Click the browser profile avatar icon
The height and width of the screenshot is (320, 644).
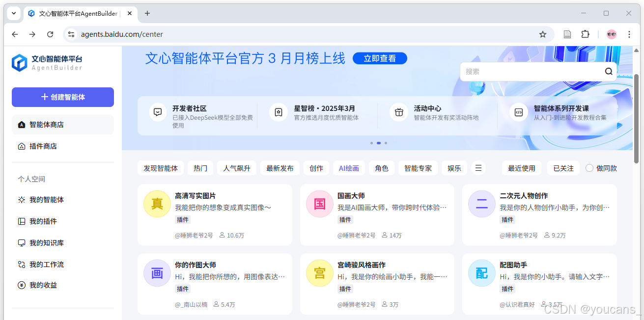coord(612,34)
